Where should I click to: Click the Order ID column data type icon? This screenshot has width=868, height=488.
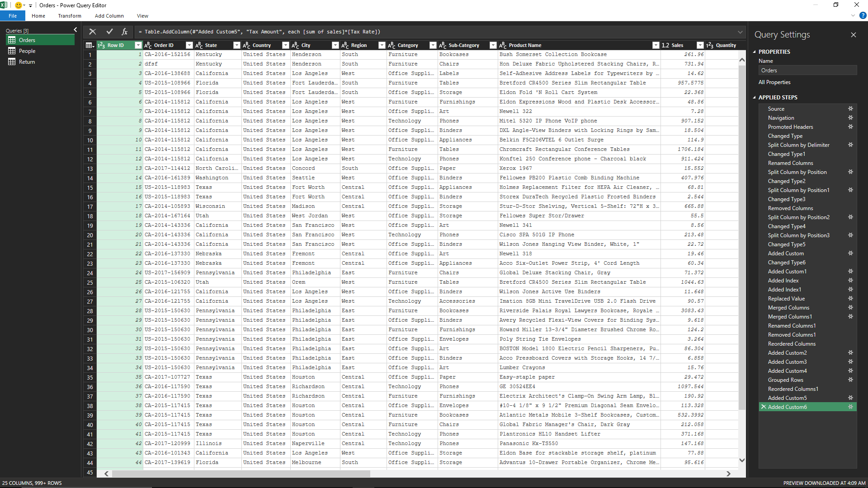point(148,45)
